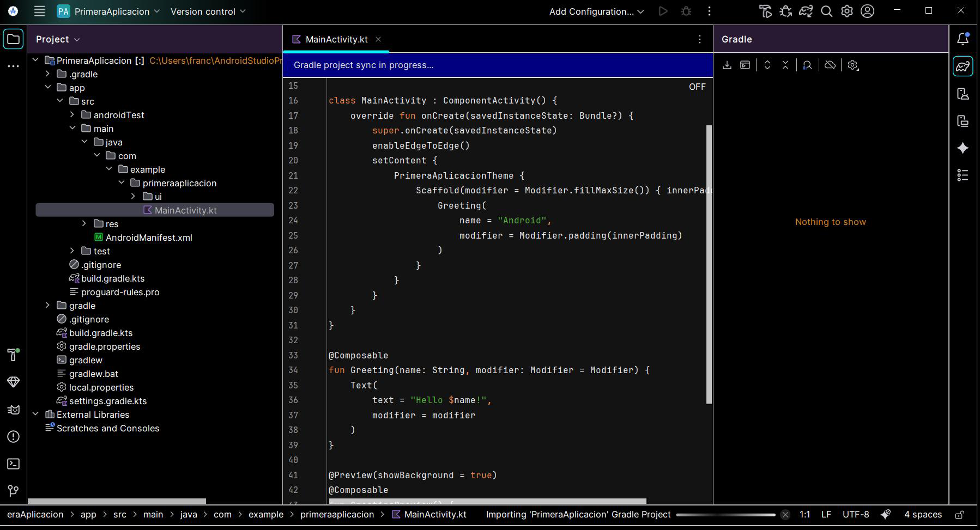Click 'primeraaplicacion' breadcrumb in navigation bar
Image resolution: width=980 pixels, height=530 pixels.
point(337,514)
